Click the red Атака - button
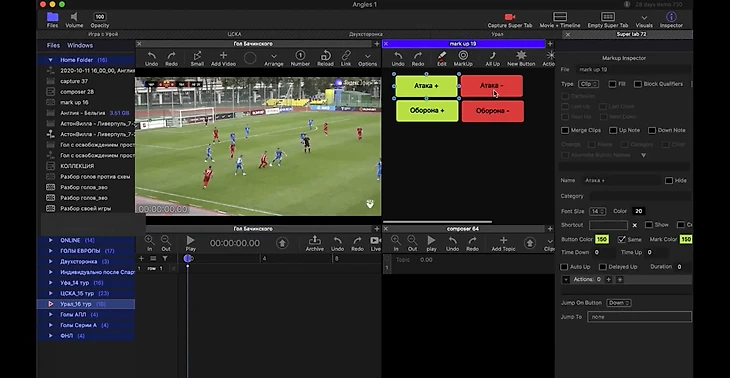The width and height of the screenshot is (730, 378). 492,86
